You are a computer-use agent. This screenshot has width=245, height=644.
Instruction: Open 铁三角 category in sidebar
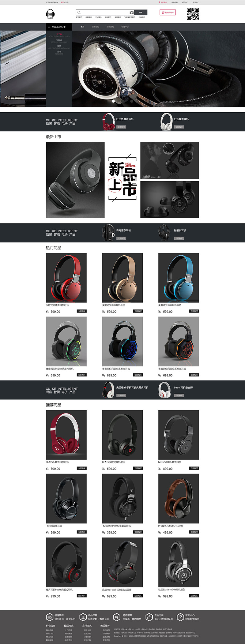59,34
